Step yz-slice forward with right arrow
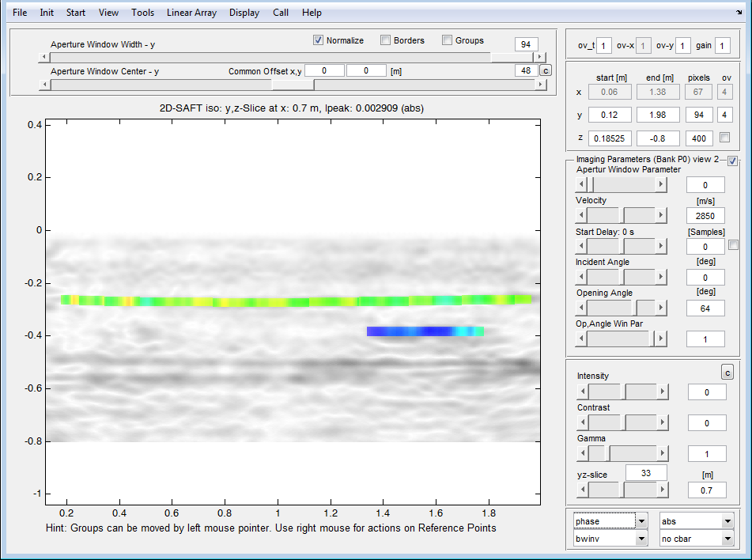752x560 pixels. coord(663,490)
